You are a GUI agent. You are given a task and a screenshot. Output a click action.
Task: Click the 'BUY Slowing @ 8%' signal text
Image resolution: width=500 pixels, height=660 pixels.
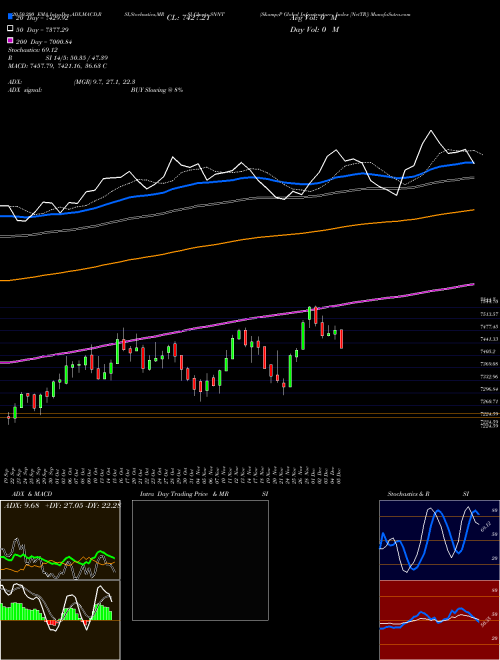coord(157,90)
